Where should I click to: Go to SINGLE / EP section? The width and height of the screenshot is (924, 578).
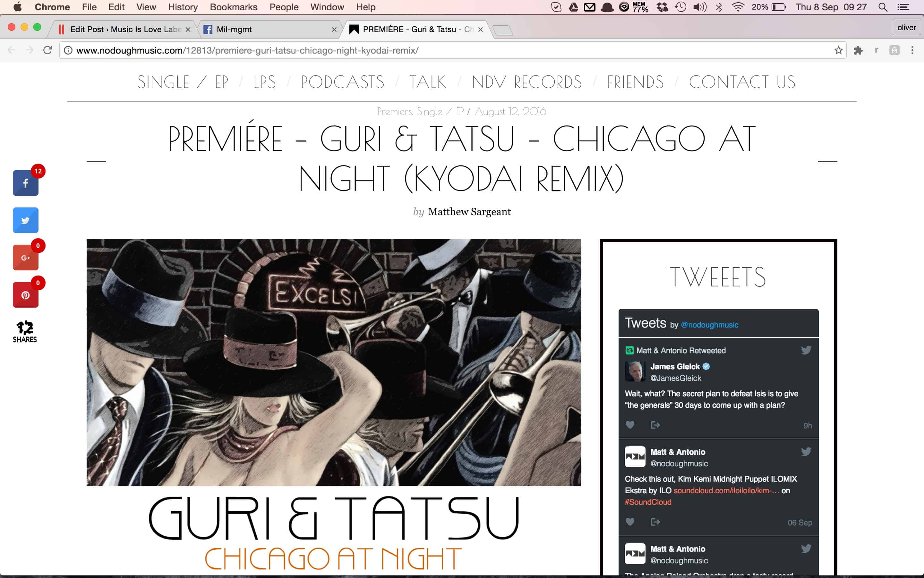pos(183,82)
